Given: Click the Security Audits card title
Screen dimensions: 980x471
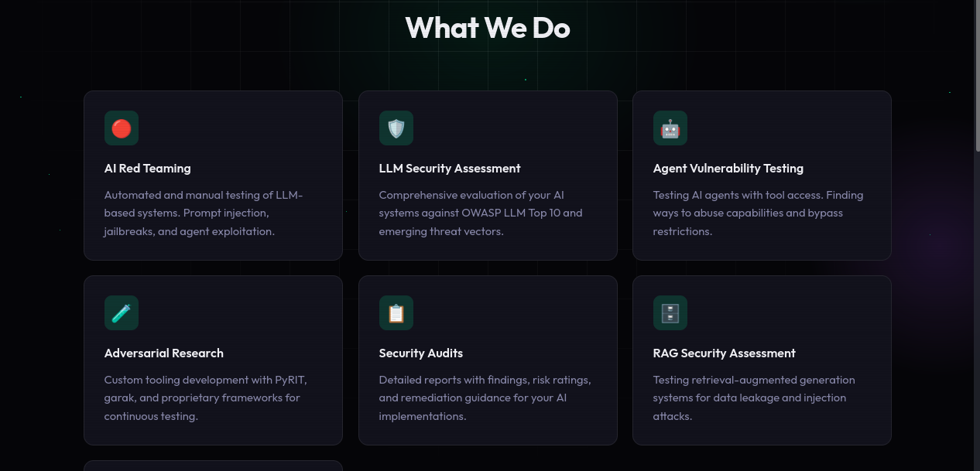Looking at the screenshot, I should [420, 353].
